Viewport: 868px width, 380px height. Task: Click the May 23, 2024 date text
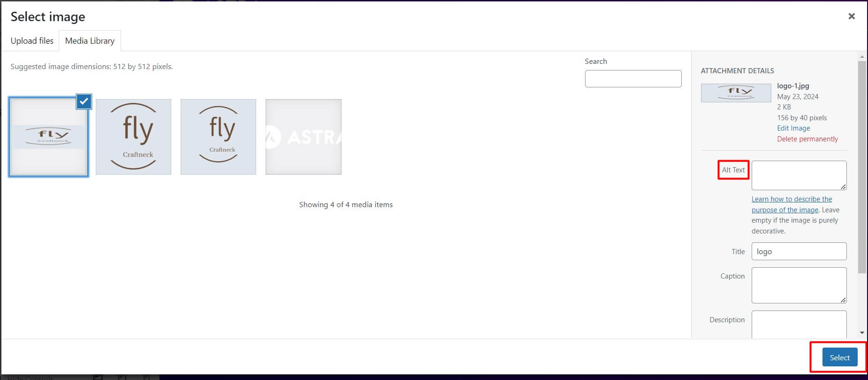click(798, 97)
